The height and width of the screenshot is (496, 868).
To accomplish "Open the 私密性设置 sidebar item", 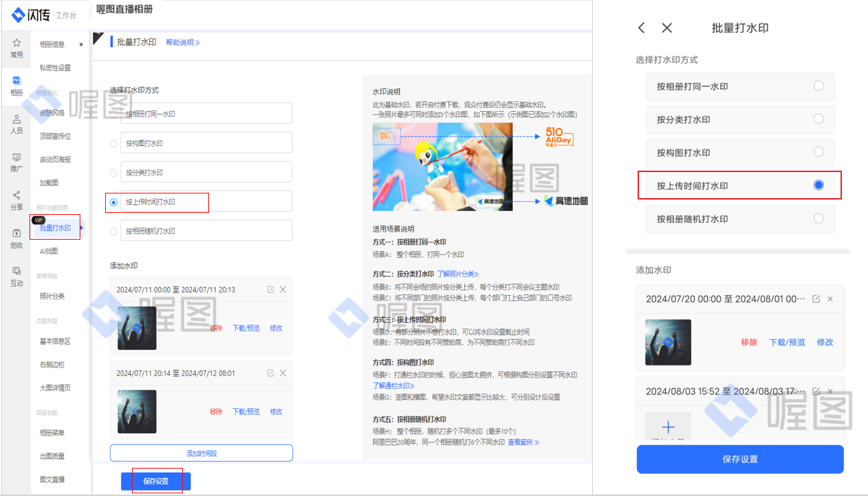I will 56,68.
